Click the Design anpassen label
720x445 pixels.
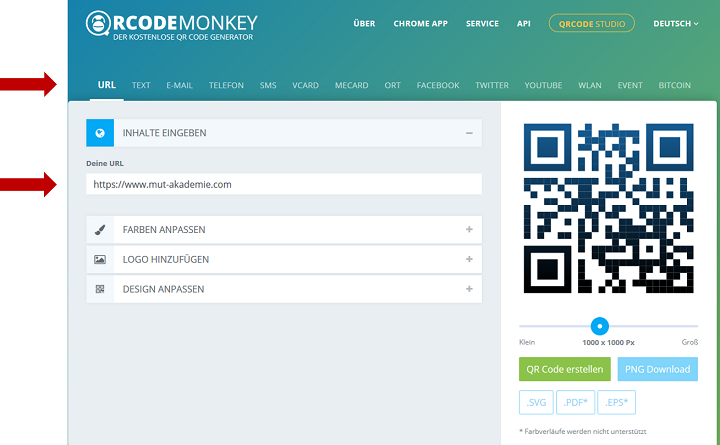pos(163,289)
